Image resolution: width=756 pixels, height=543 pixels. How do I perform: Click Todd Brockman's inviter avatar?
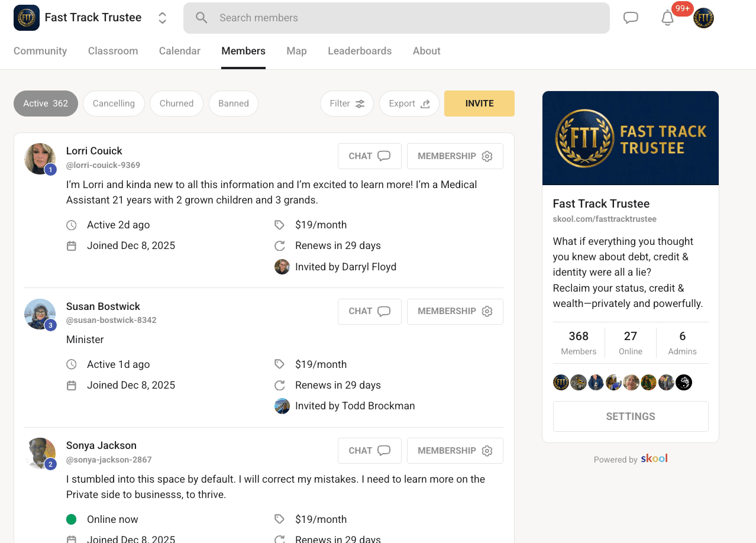tap(282, 406)
